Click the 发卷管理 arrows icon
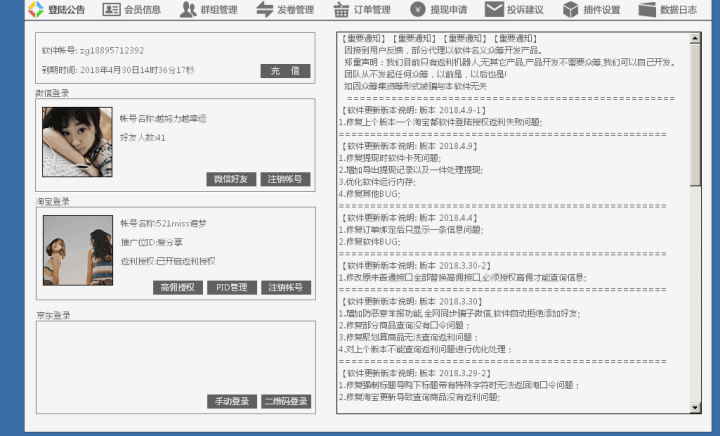 (x=264, y=9)
